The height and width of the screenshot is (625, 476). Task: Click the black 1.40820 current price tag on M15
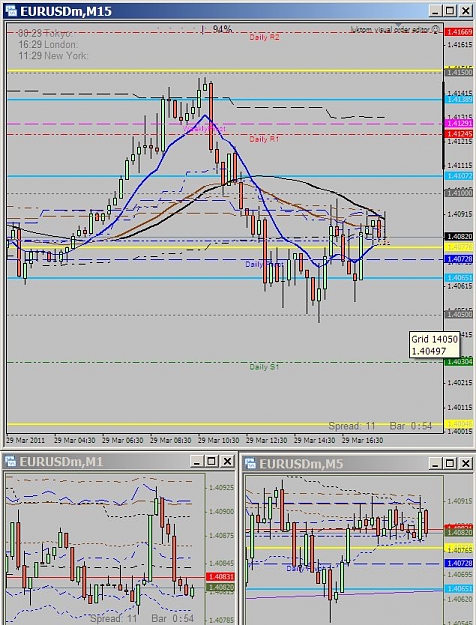(459, 237)
